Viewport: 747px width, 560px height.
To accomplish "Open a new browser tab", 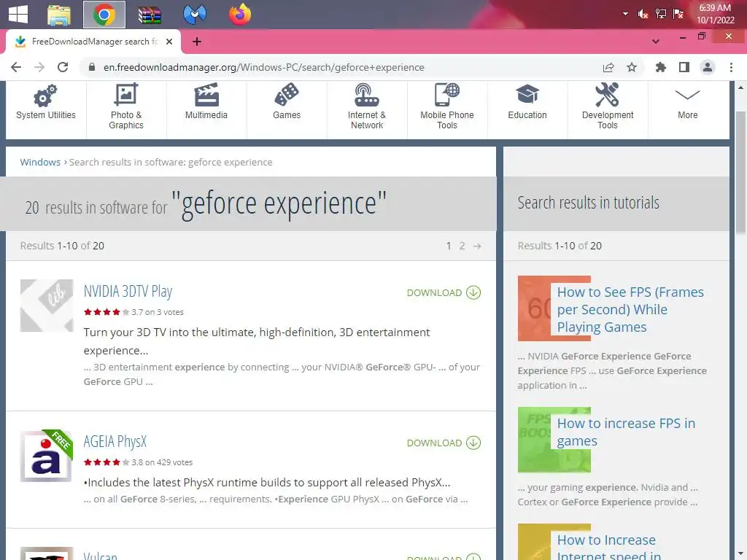I will (x=197, y=42).
